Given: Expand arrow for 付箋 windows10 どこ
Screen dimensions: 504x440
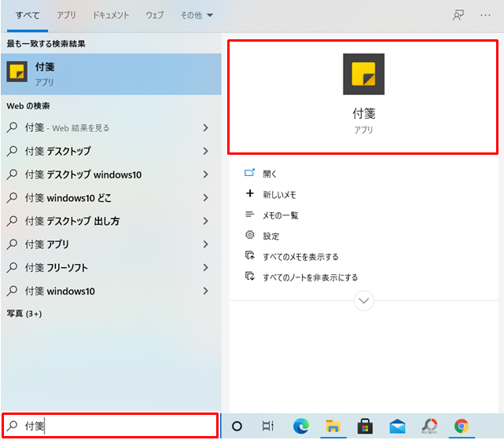Looking at the screenshot, I should [206, 198].
